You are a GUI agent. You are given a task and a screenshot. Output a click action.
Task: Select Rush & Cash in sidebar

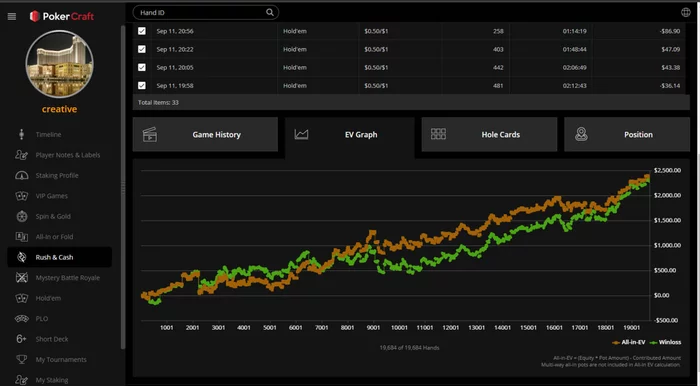point(59,257)
